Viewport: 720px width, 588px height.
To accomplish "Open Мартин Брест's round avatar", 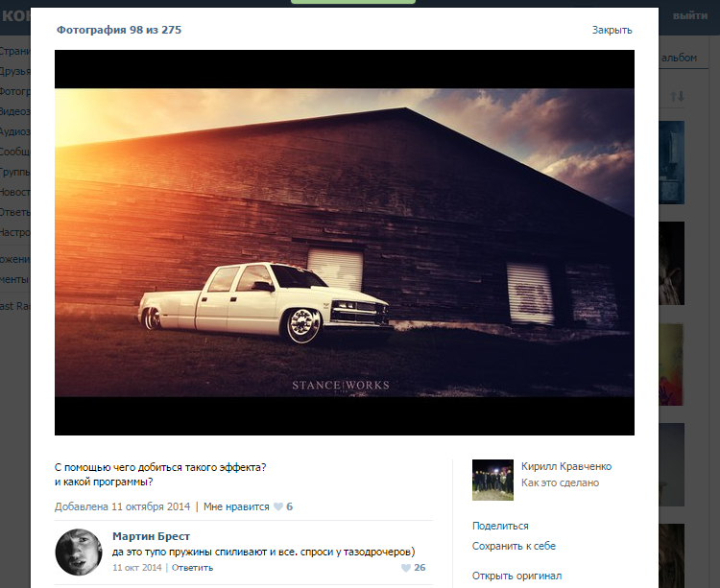I will pyautogui.click(x=79, y=552).
